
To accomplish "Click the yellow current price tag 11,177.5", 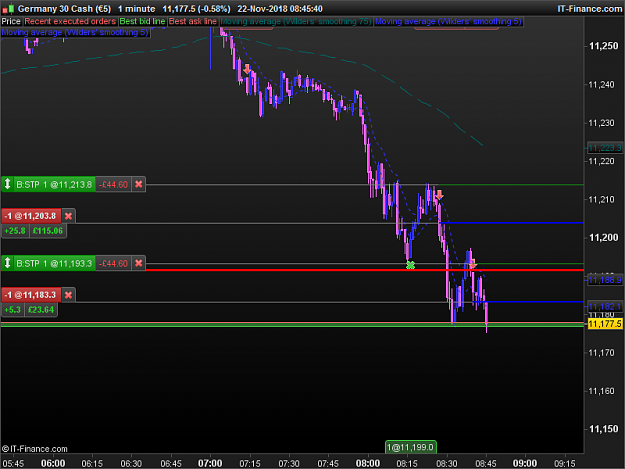I will 605,324.
